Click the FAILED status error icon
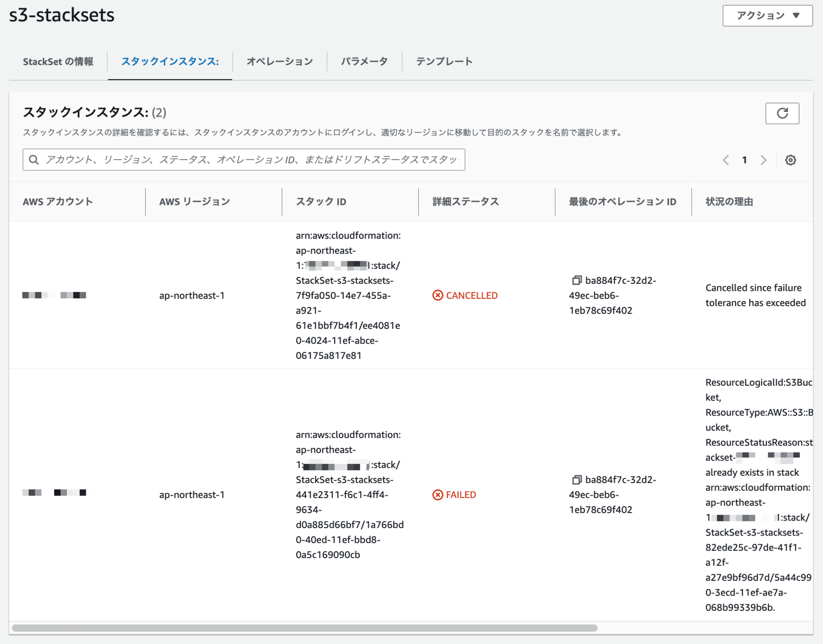This screenshot has width=823, height=644. (x=438, y=495)
